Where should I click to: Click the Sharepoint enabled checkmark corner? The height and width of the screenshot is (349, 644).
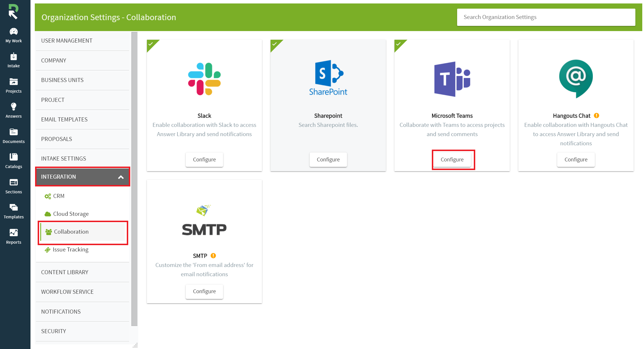tap(275, 44)
